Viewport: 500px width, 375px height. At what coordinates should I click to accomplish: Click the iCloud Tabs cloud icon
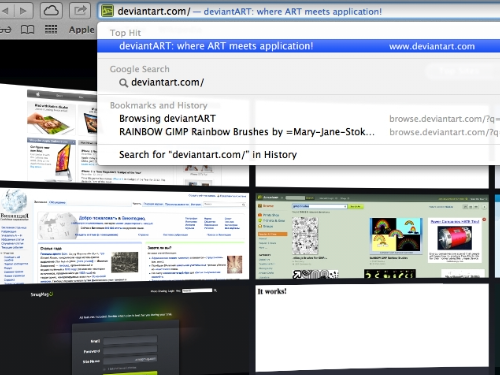pyautogui.click(x=51, y=11)
